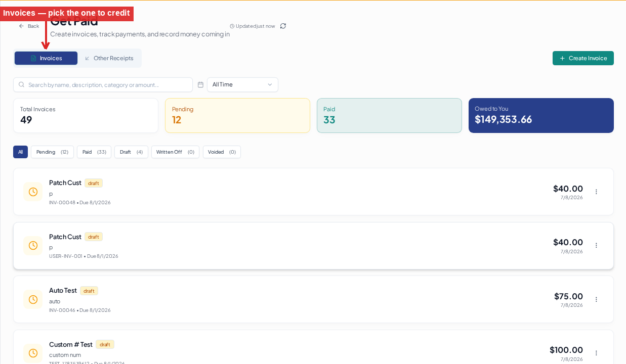This screenshot has width=626, height=364.
Task: Click the clock icon on Auto Test row
Action: coord(33,299)
